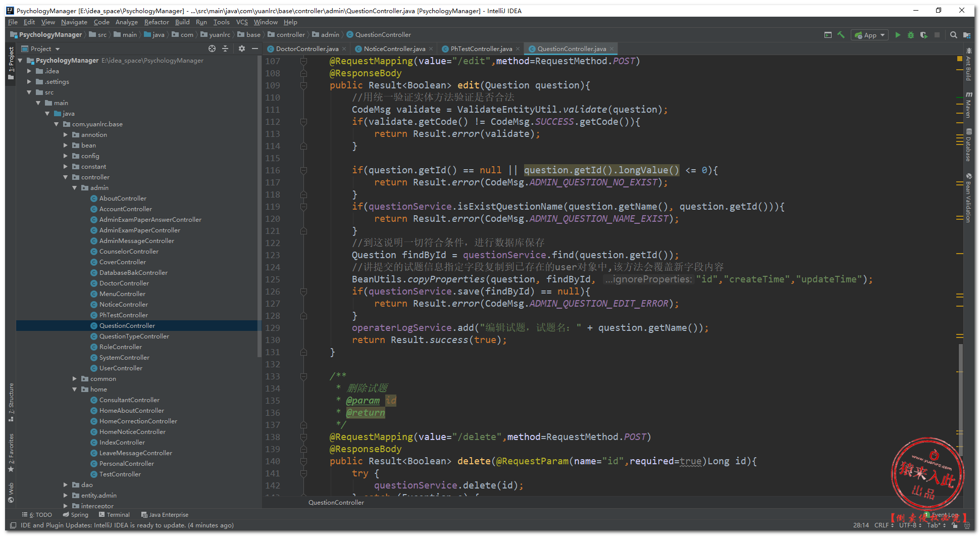Screen dimensions: 980x536
Task: Collapse all nodes in Project panel
Action: tap(225, 48)
